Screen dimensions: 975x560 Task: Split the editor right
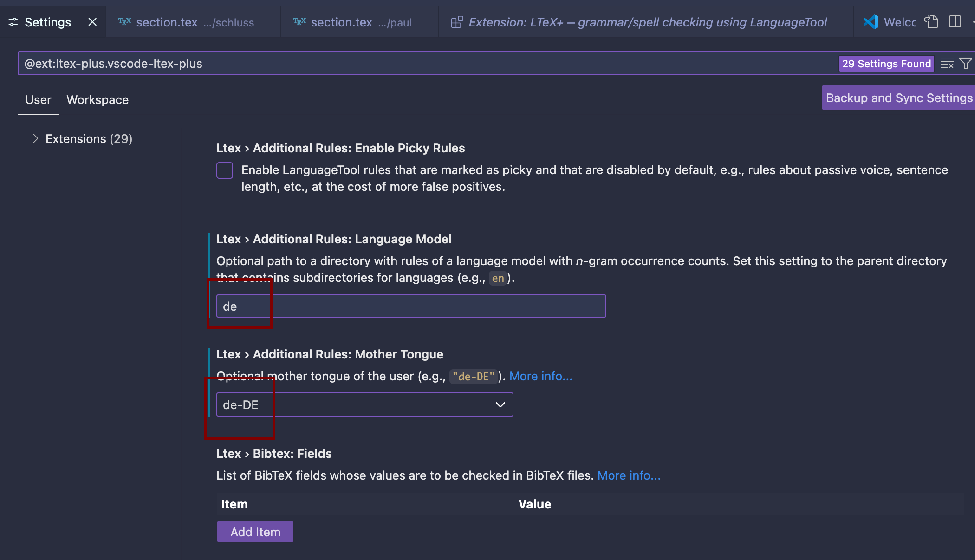click(x=955, y=22)
